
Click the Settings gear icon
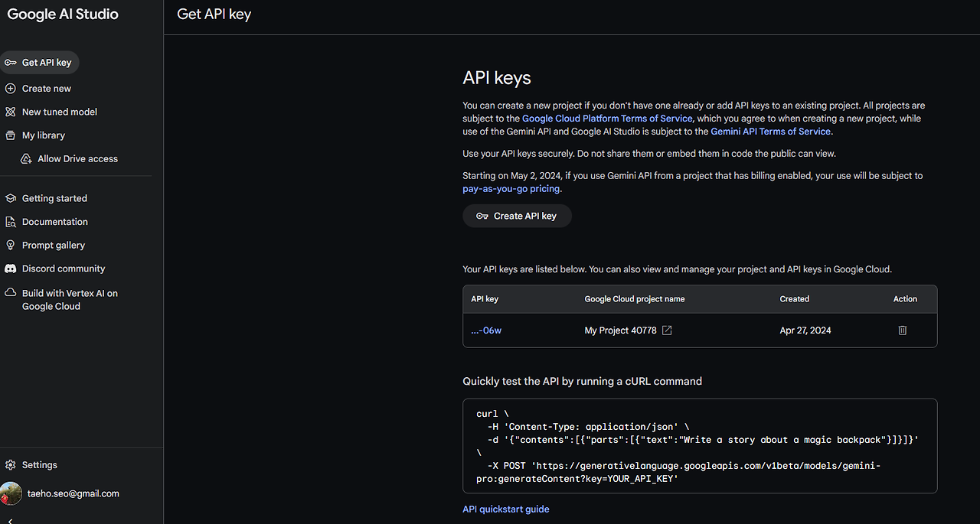11,465
